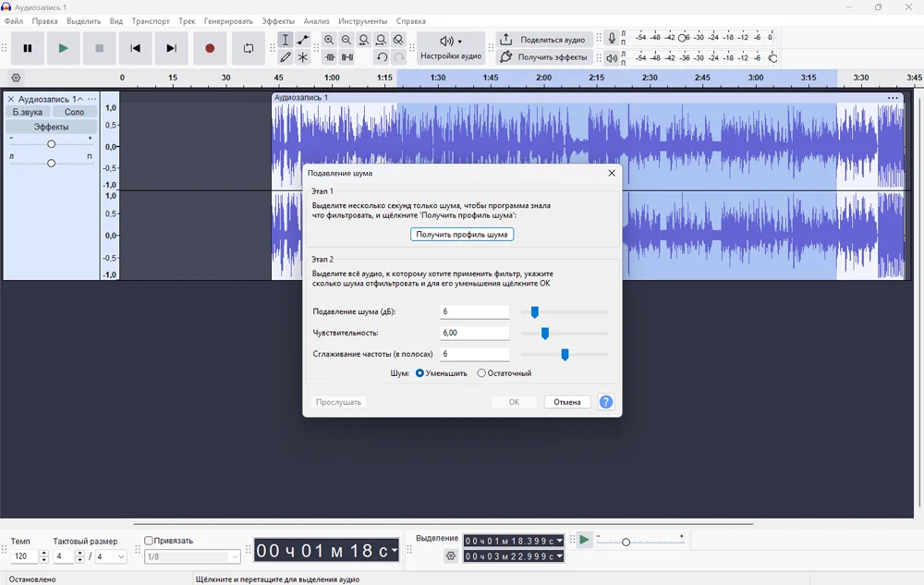This screenshot has width=924, height=585.
Task: Click 'Отмена' to cancel noise reduction
Action: coord(567,402)
